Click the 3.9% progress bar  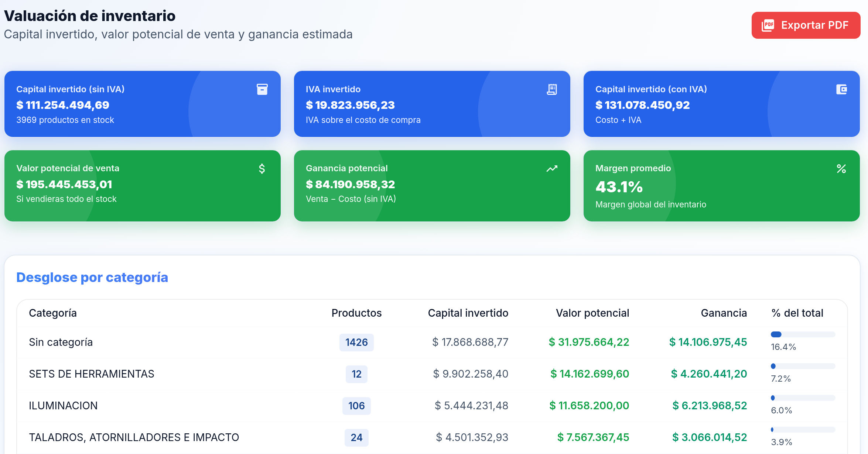click(x=803, y=430)
